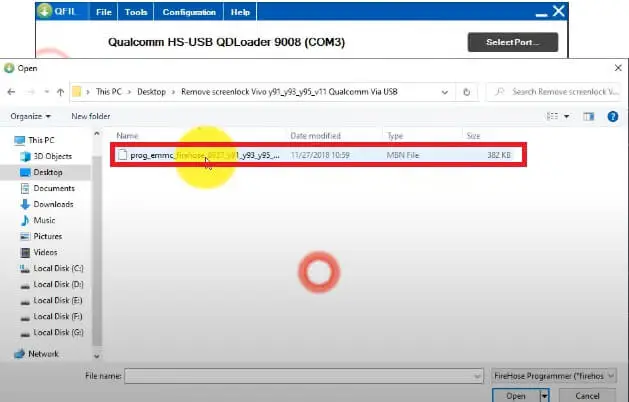
Task: Click the New folder button
Action: coord(91,116)
